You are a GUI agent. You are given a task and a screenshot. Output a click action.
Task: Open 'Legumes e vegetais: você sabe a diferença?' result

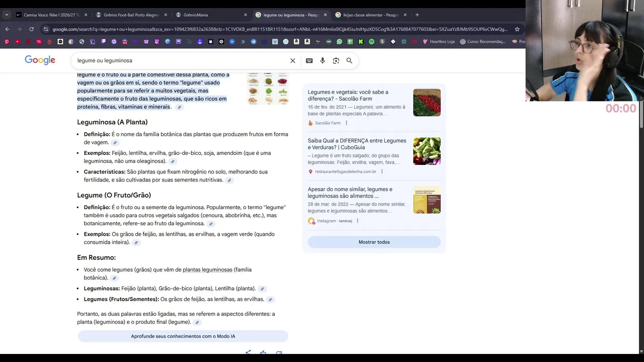(x=348, y=96)
